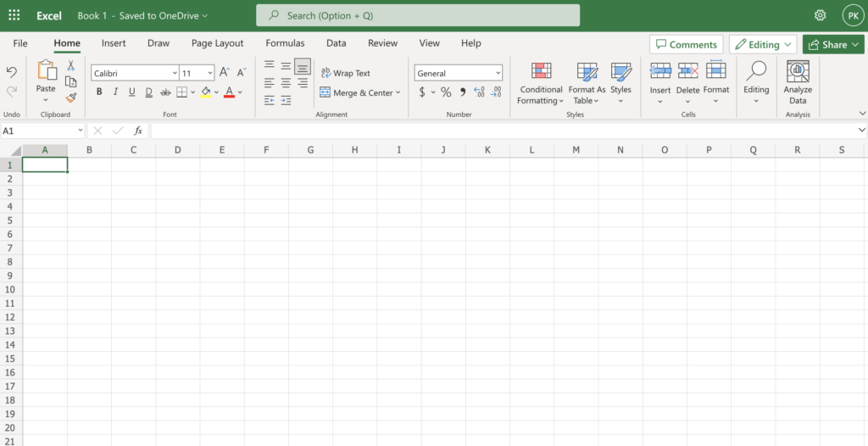Open the File menu
Viewport: 868px width, 446px height.
(x=20, y=43)
